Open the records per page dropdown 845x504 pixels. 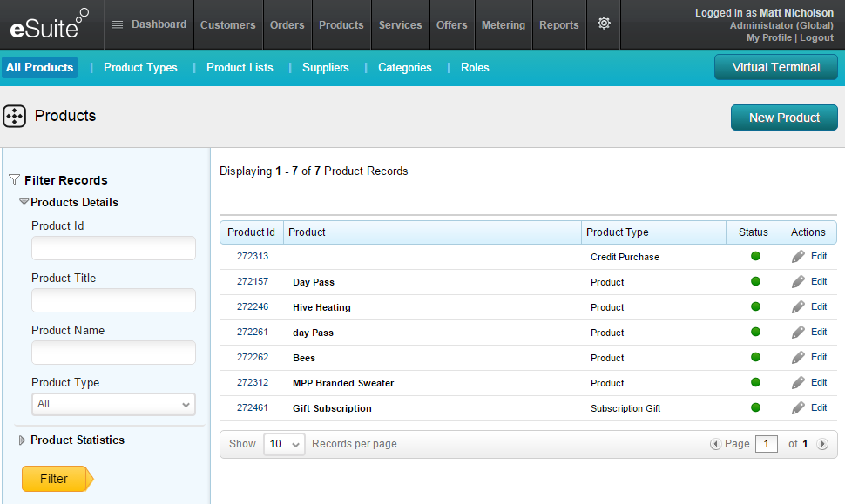284,444
